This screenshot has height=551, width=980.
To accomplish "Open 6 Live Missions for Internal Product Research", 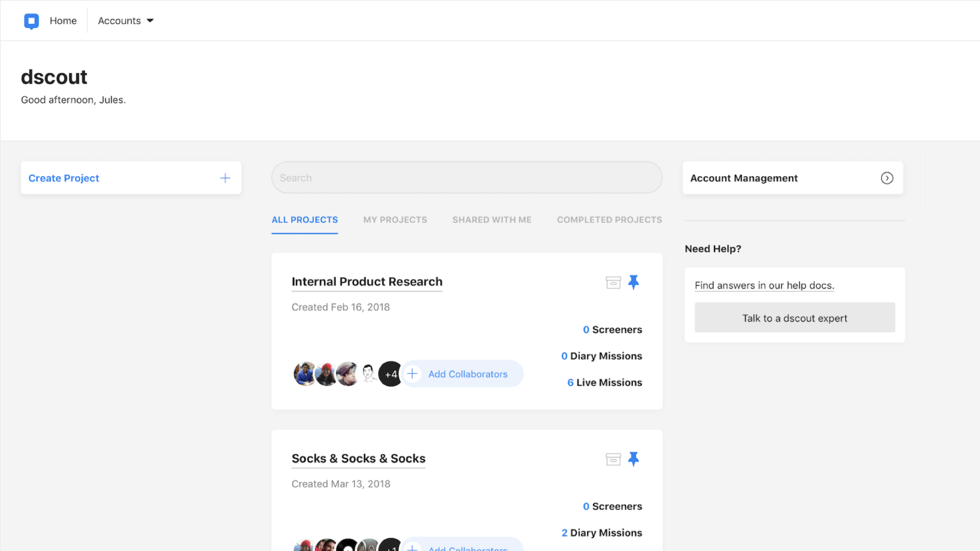I will click(604, 382).
